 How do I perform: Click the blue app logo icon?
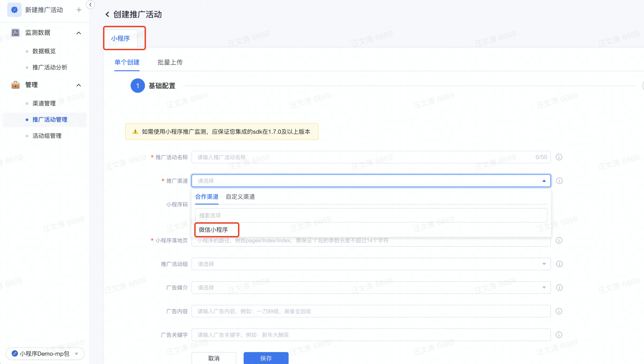(x=14, y=10)
